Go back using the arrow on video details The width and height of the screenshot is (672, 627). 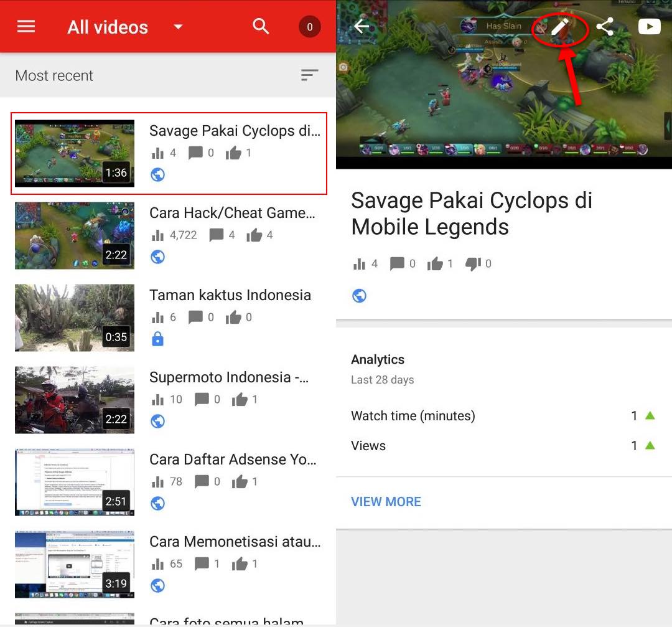[x=362, y=26]
